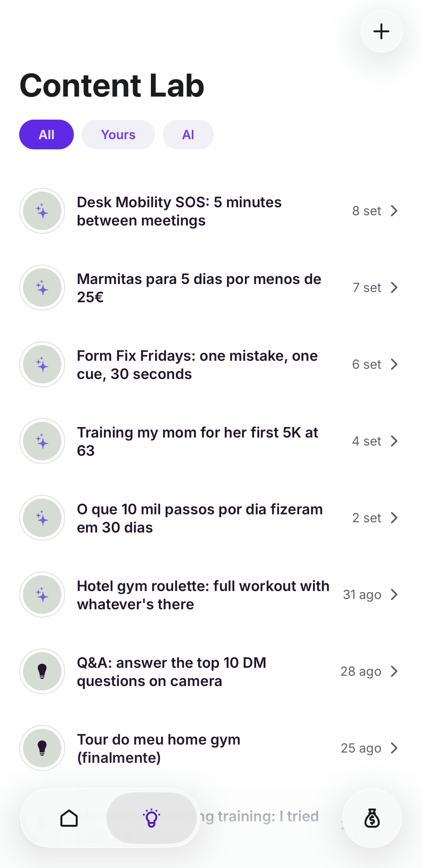
Task: Expand chevron next to 31 ago
Action: pos(394,594)
